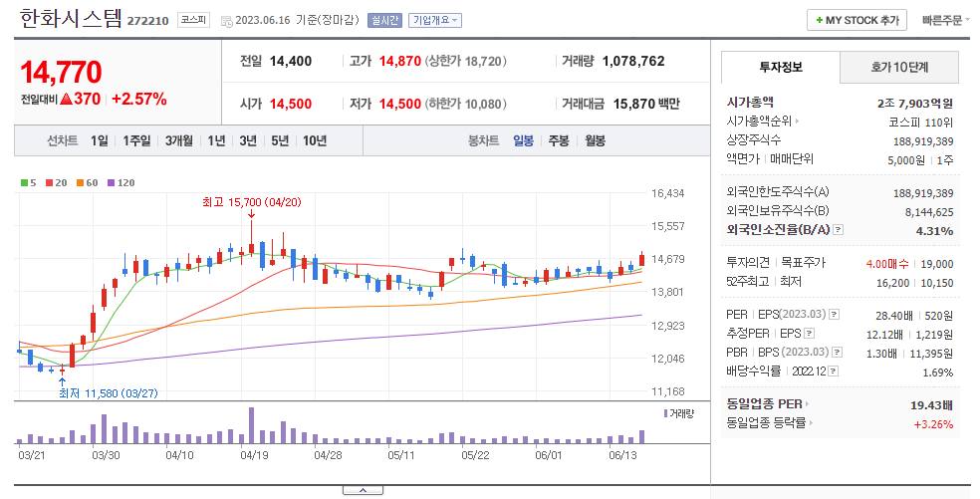Switch to the 호가10단계 tab

click(x=899, y=67)
